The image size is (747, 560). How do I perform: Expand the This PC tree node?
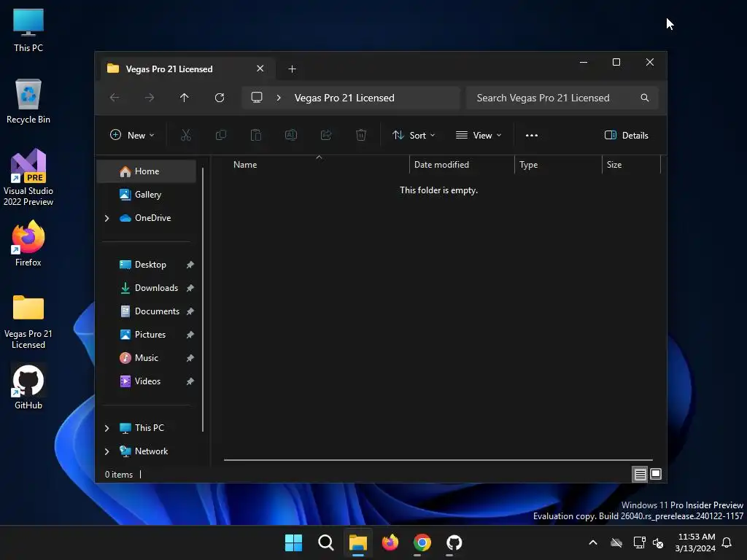pyautogui.click(x=107, y=428)
